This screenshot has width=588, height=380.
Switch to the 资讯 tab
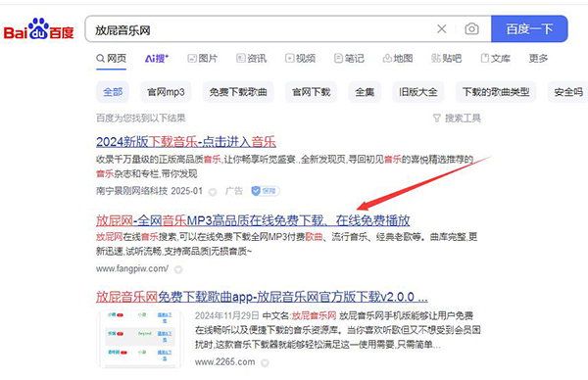click(252, 59)
